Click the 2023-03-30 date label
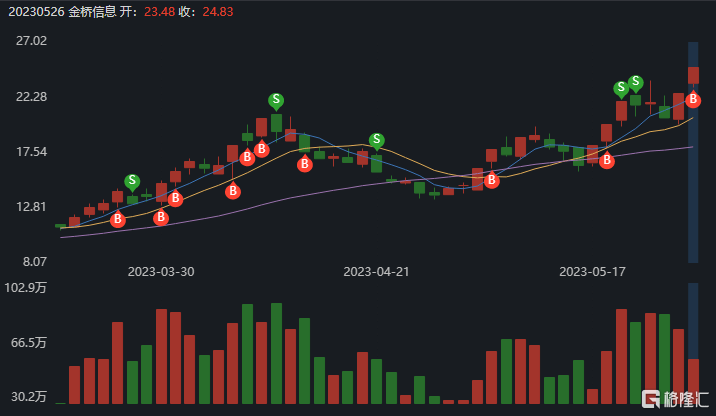 [x=161, y=271]
